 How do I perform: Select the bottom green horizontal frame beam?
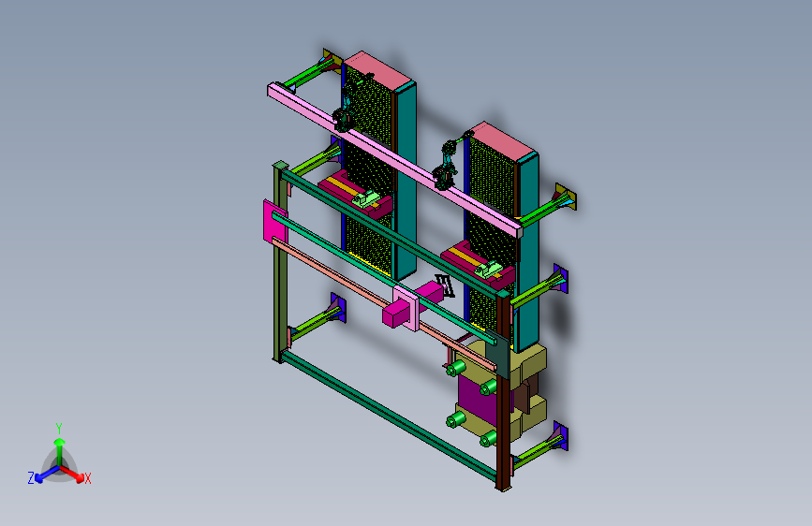coord(389,416)
